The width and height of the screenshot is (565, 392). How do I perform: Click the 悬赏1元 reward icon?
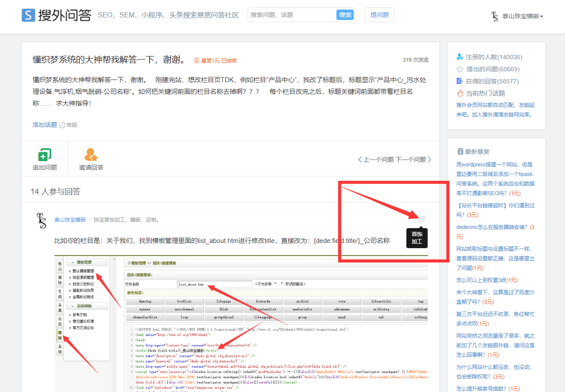click(x=196, y=60)
